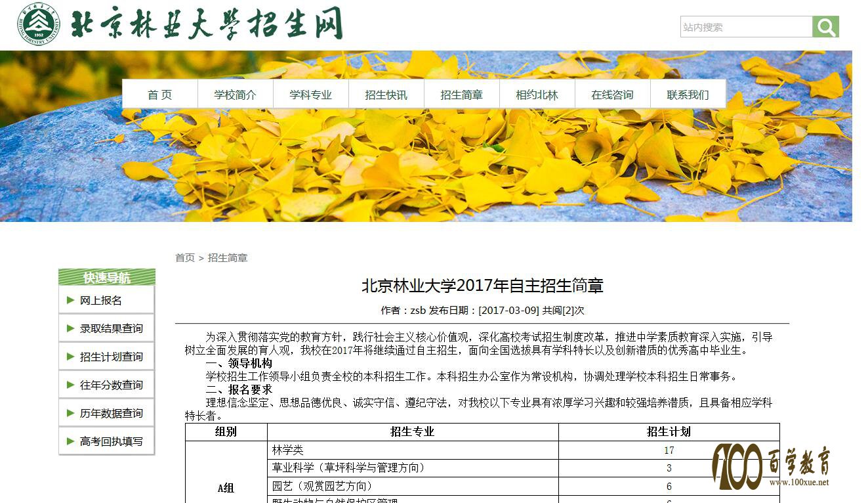Open the 录取结果查询 quick navigation link

pyautogui.click(x=112, y=328)
